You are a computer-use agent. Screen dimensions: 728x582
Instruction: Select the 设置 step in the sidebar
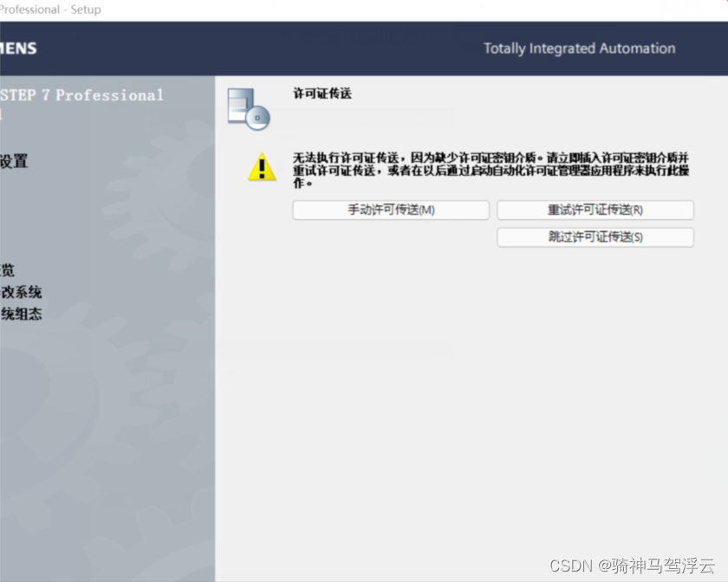tap(14, 161)
